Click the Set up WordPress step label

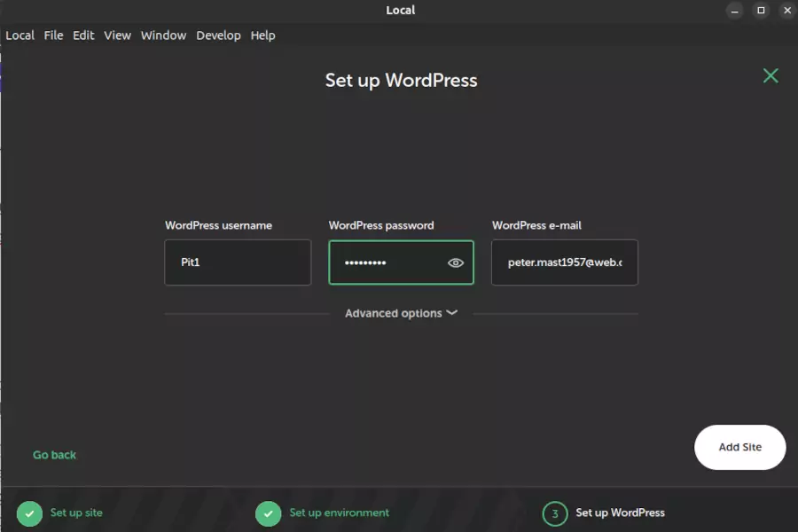pyautogui.click(x=620, y=512)
